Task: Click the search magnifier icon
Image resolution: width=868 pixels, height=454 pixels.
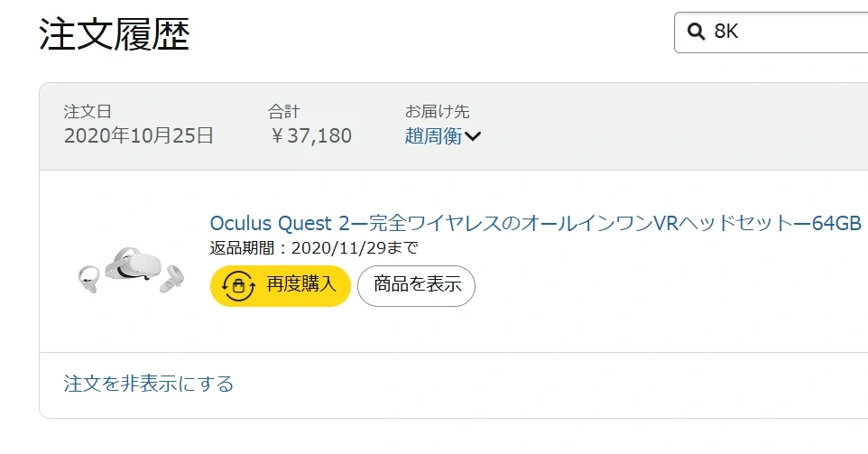Action: tap(696, 32)
